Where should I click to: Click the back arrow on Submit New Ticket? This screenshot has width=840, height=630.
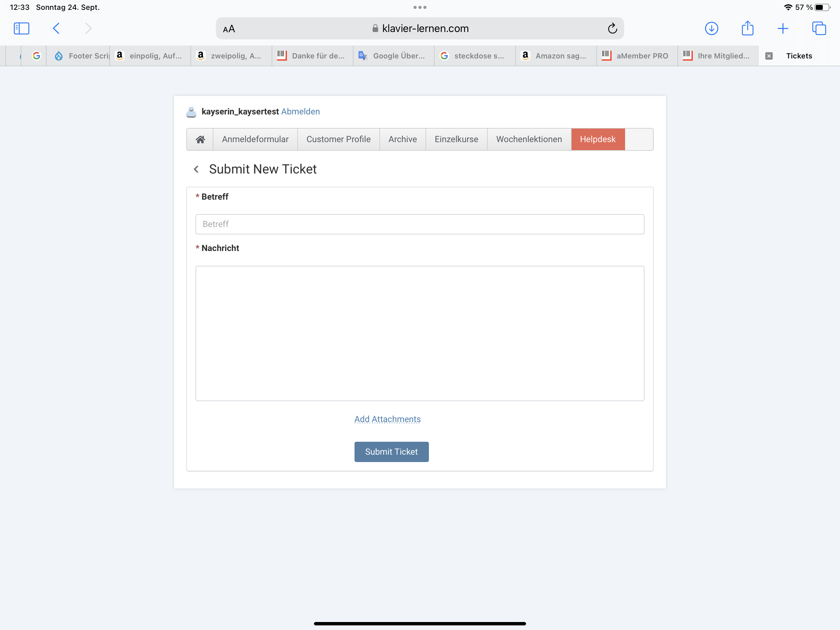click(x=196, y=169)
